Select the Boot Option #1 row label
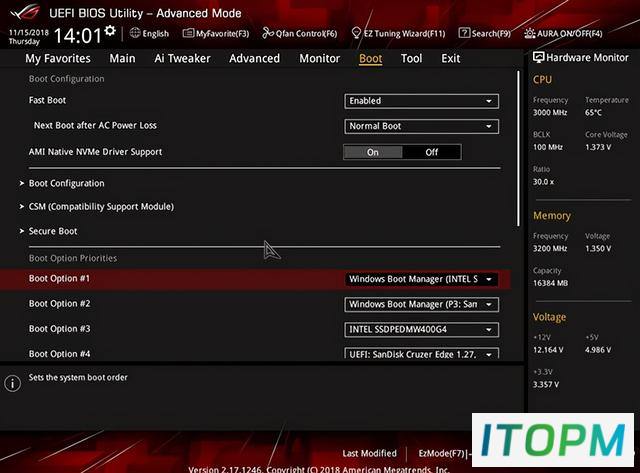The height and width of the screenshot is (473, 640). point(59,278)
